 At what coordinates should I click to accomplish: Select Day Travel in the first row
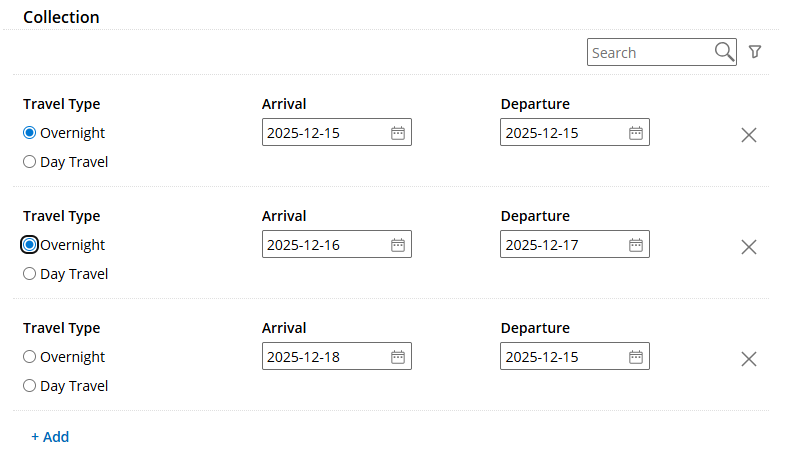point(30,162)
